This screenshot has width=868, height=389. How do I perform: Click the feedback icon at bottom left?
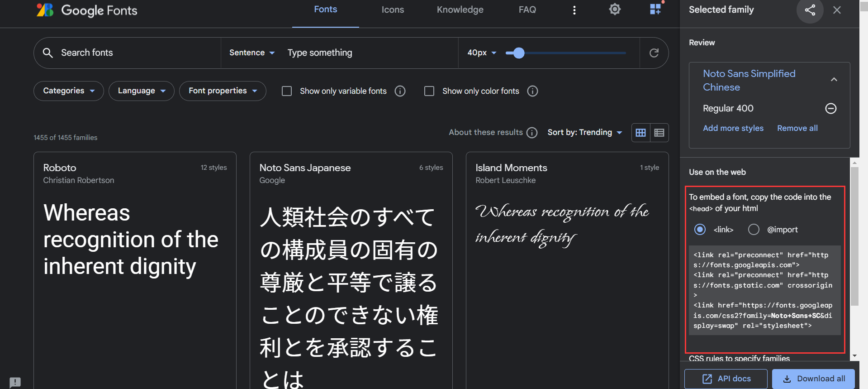(x=15, y=382)
